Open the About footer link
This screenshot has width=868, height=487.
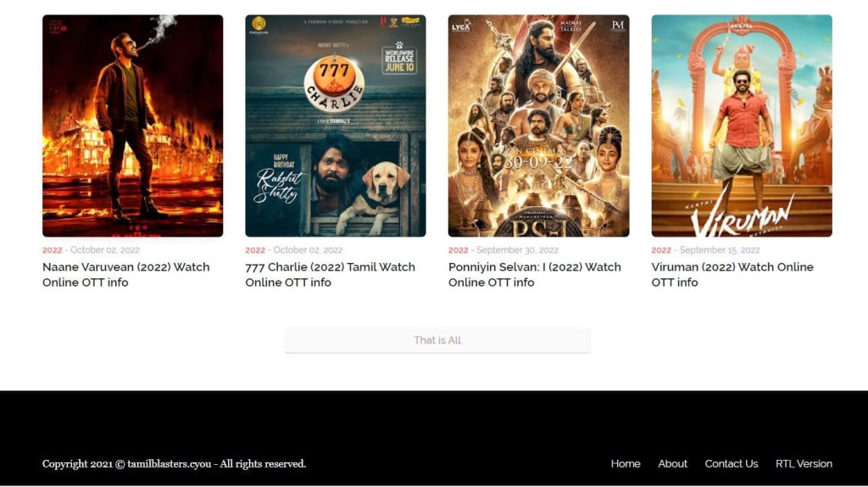pyautogui.click(x=672, y=464)
